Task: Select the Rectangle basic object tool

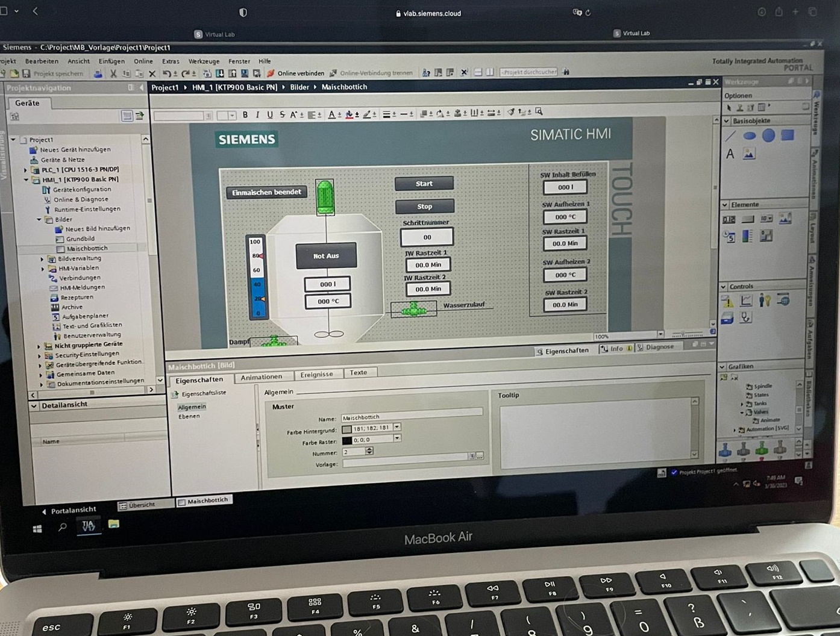Action: (787, 135)
